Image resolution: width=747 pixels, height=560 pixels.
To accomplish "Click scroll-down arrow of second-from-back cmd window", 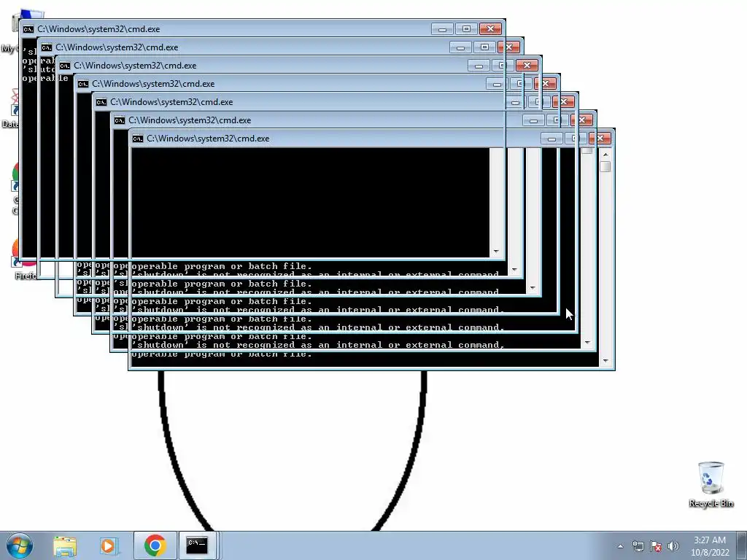I will (514, 270).
